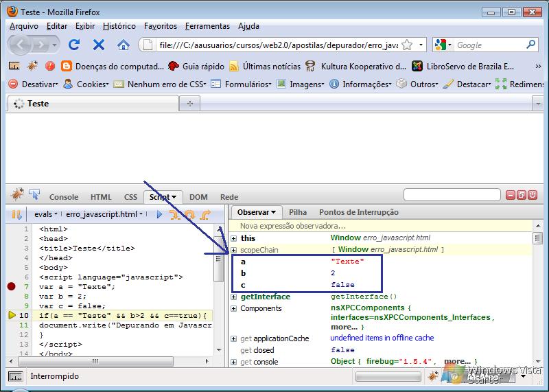Switch to Firebug DOM tab
This screenshot has height=392, width=549.
(198, 197)
